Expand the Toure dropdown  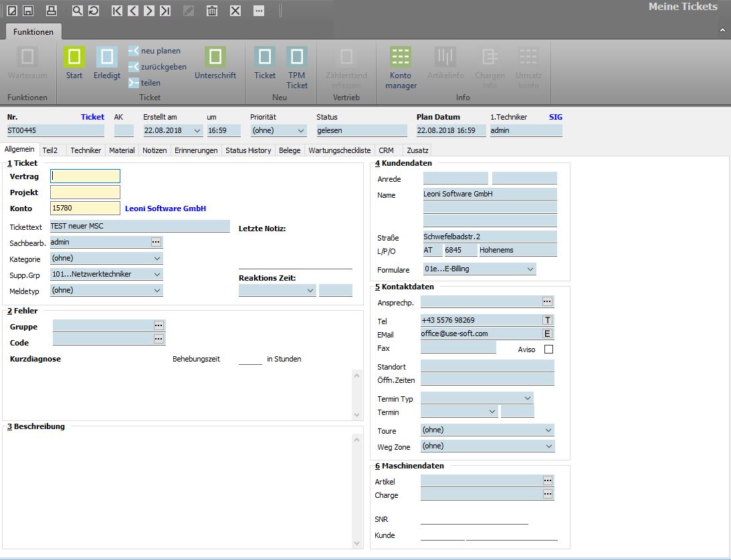click(548, 430)
